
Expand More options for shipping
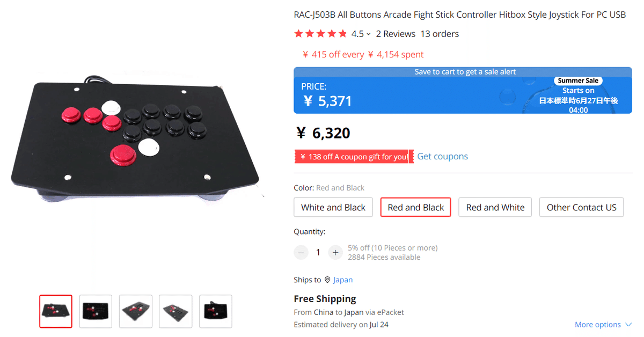pyautogui.click(x=603, y=325)
